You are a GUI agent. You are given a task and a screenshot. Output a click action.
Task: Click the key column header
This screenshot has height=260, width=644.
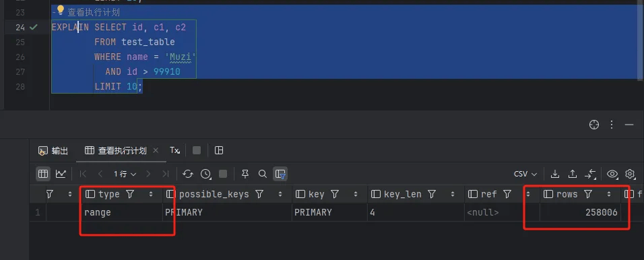coord(316,194)
